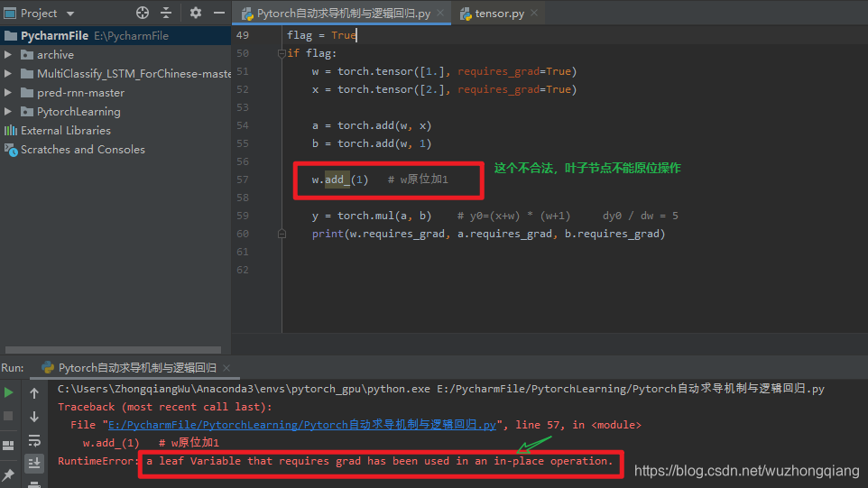Click the Scratches and Consoles icon
The image size is (868, 488).
tap(11, 150)
